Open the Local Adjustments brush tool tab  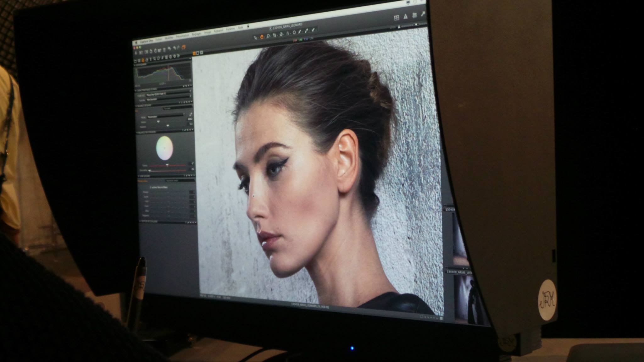pyautogui.click(x=163, y=58)
